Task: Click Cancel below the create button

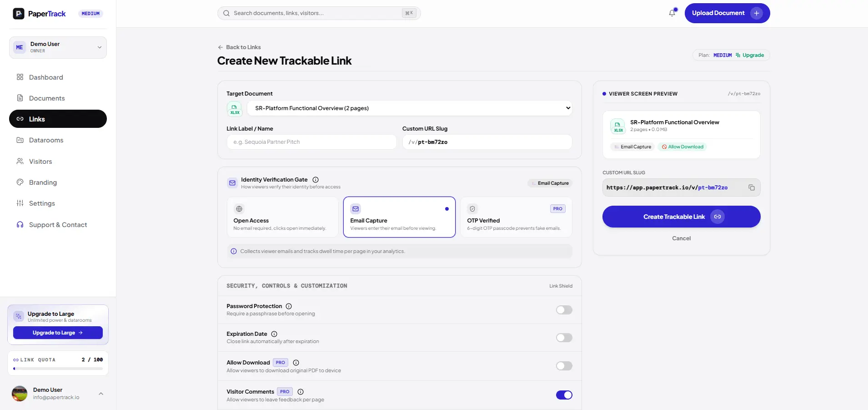Action: click(x=681, y=238)
